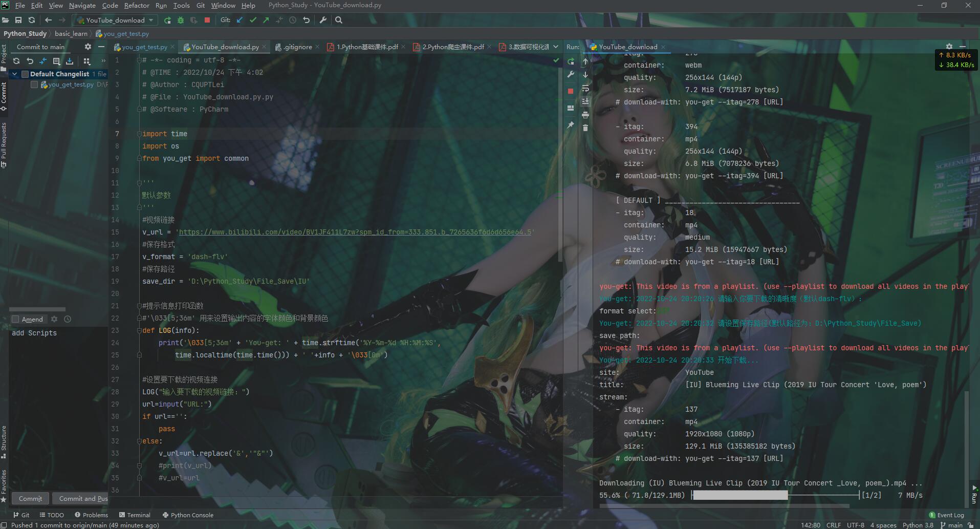Image resolution: width=980 pixels, height=529 pixels.
Task: Open YouTube_download run configuration dropdown
Action: tap(115, 20)
